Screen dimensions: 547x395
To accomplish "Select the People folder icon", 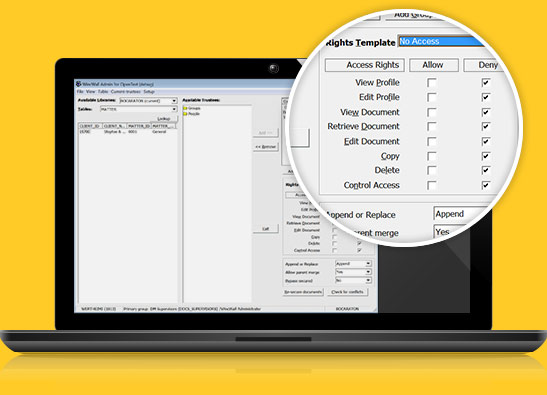I will (x=185, y=114).
